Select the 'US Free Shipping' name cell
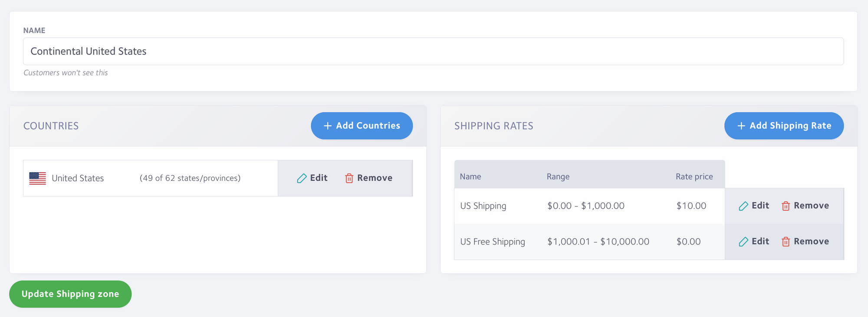This screenshot has height=317, width=868. coord(493,242)
